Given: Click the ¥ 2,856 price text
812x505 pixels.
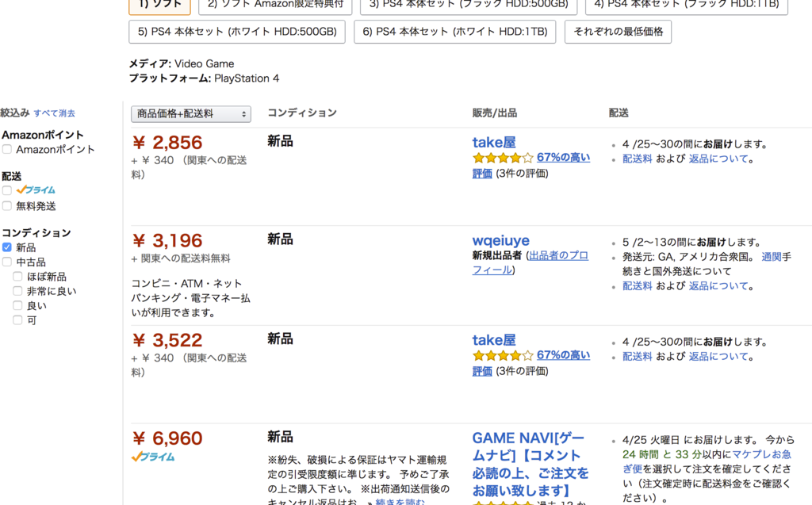Looking at the screenshot, I should pyautogui.click(x=168, y=143).
